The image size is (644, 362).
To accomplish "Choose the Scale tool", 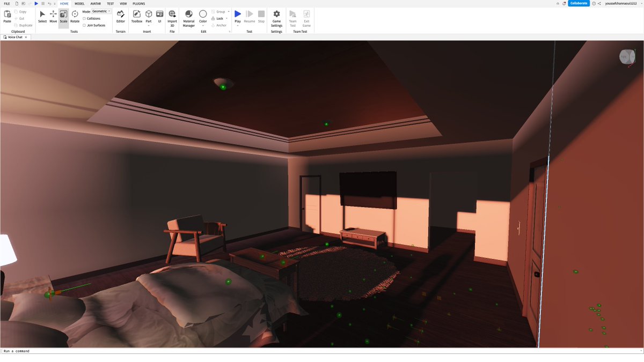I will coord(63,17).
